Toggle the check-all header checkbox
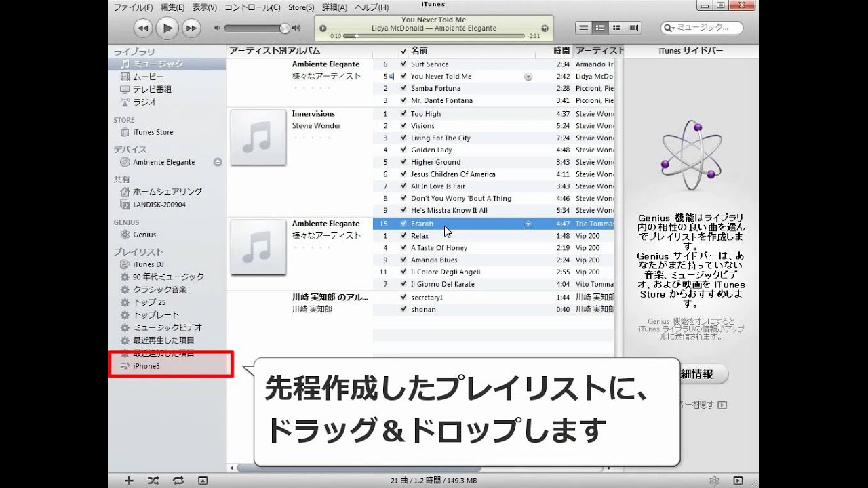 (403, 51)
